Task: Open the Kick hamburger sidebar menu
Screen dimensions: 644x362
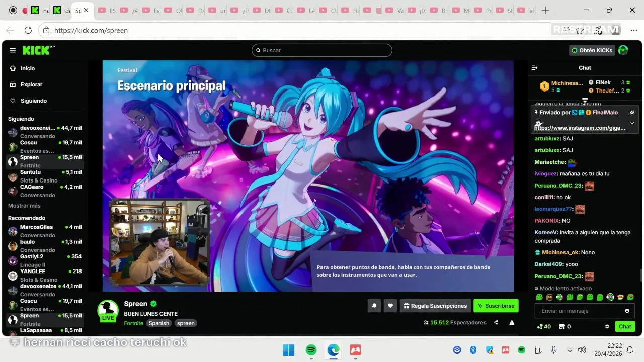Action: 13,50
